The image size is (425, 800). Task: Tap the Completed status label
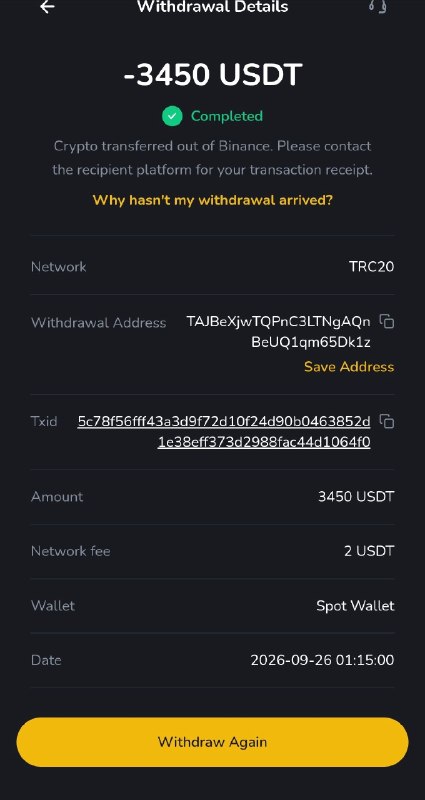(227, 116)
